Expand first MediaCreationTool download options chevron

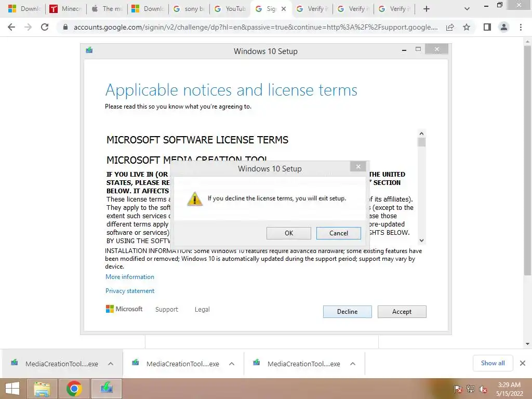click(x=111, y=364)
